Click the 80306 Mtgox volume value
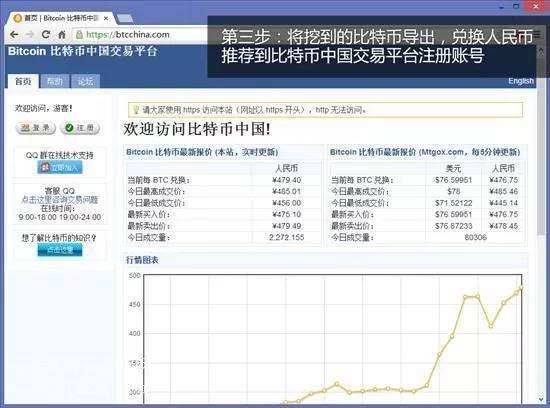The width and height of the screenshot is (550, 408). tap(475, 238)
